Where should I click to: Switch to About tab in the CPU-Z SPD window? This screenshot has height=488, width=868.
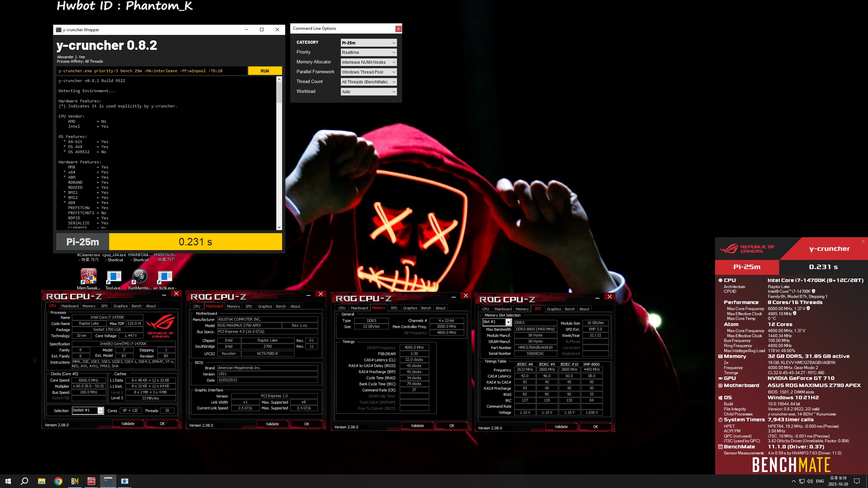[584, 309]
